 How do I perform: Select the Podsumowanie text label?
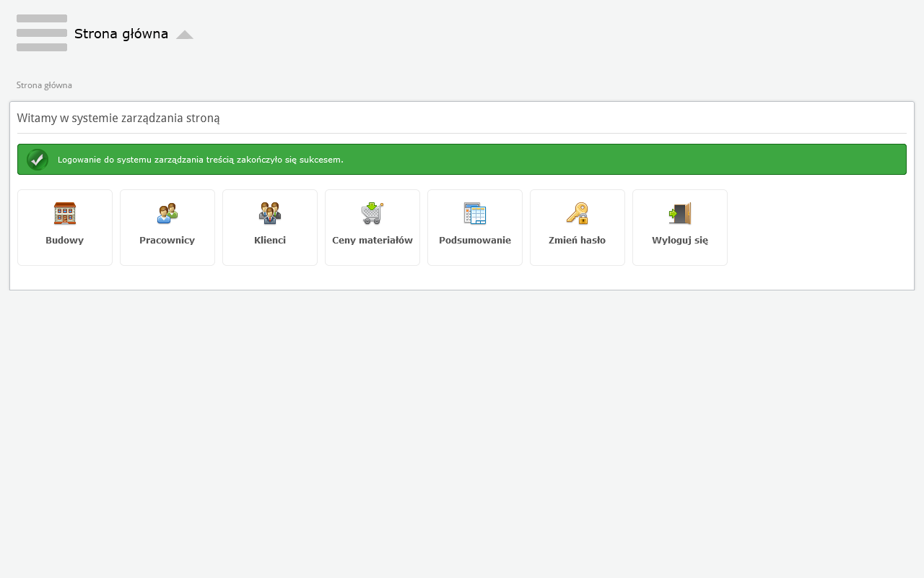[x=475, y=241]
